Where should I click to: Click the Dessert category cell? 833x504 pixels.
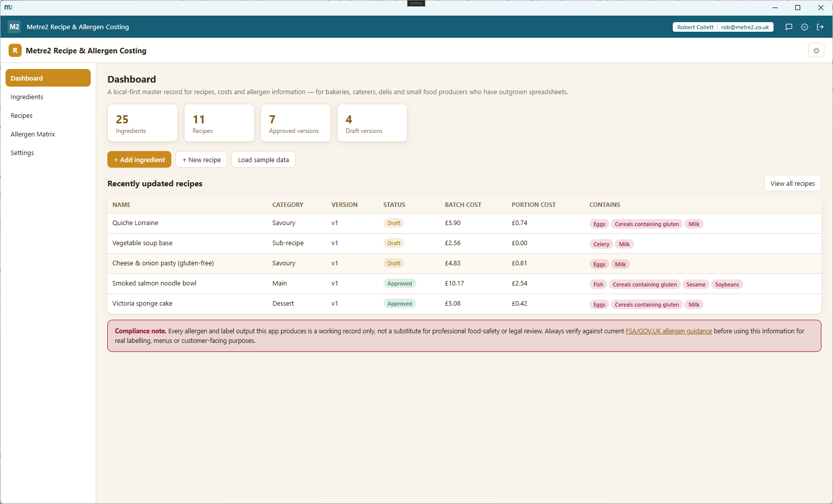[x=283, y=304]
